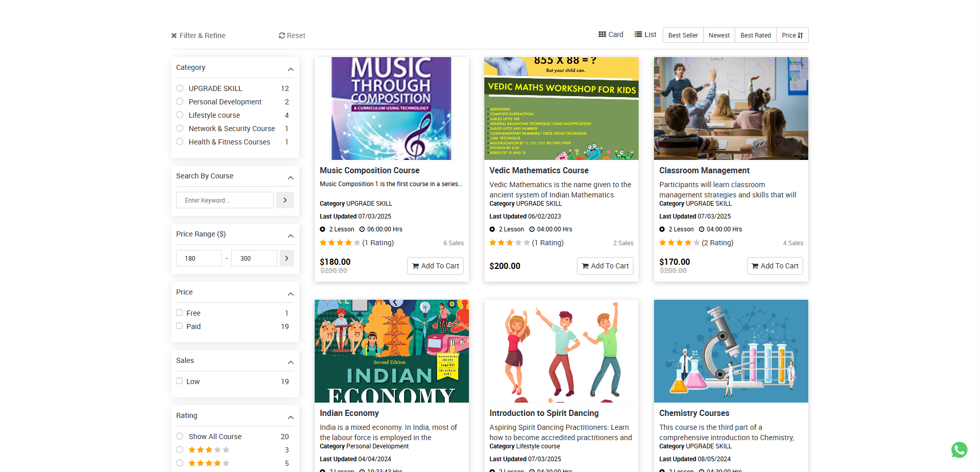
Task: Click the Filter & Refine close icon
Action: click(174, 35)
